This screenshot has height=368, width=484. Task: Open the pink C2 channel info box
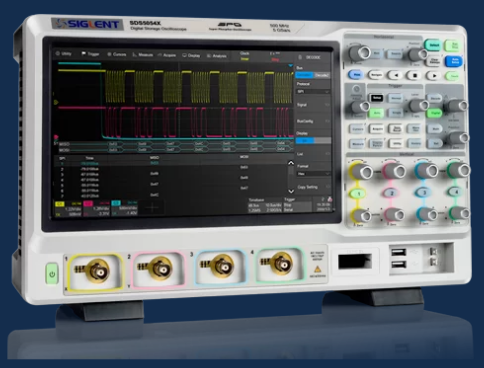click(96, 209)
